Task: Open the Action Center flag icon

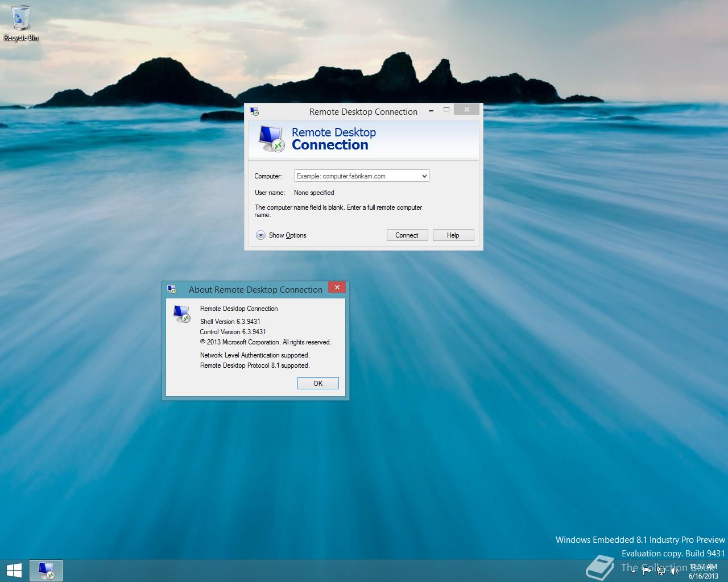Action: 647,571
